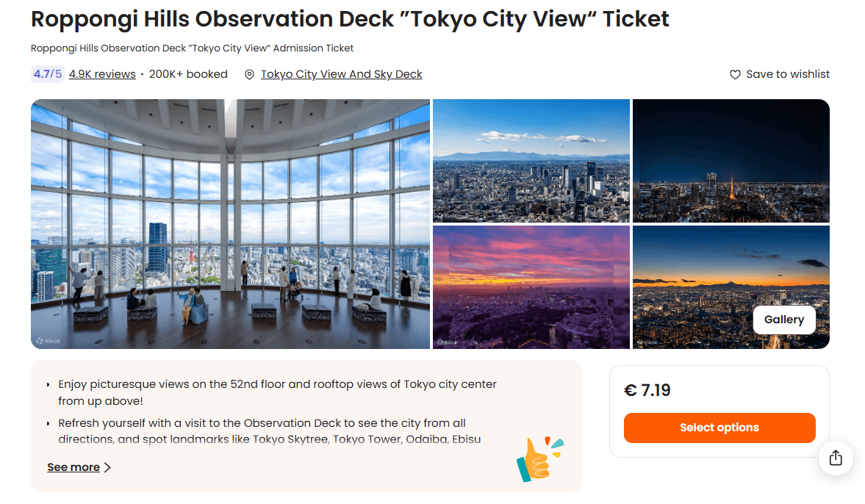Click the 52nd floor picturesque views bullet
865x504 pixels.
click(x=277, y=392)
